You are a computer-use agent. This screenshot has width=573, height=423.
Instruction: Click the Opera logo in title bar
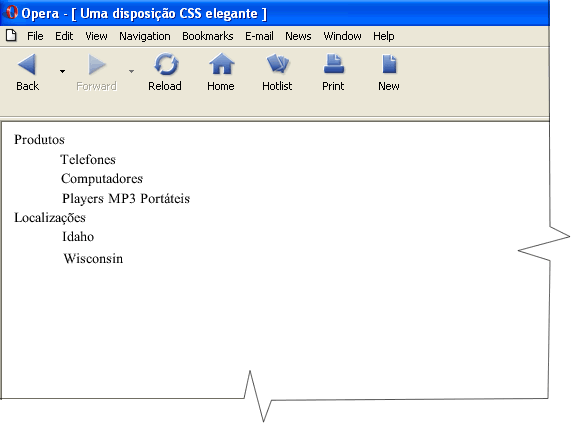(x=11, y=12)
